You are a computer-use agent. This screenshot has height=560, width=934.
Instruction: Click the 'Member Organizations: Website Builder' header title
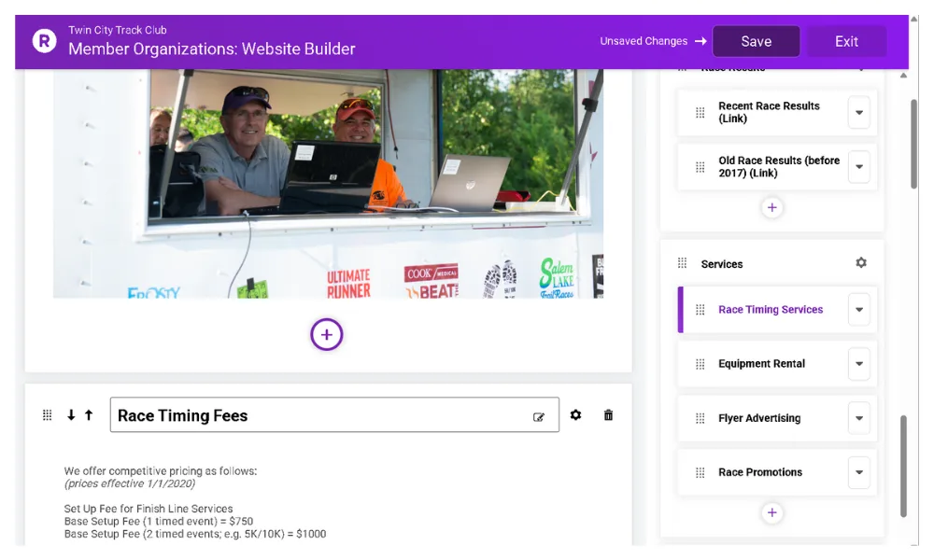211,49
